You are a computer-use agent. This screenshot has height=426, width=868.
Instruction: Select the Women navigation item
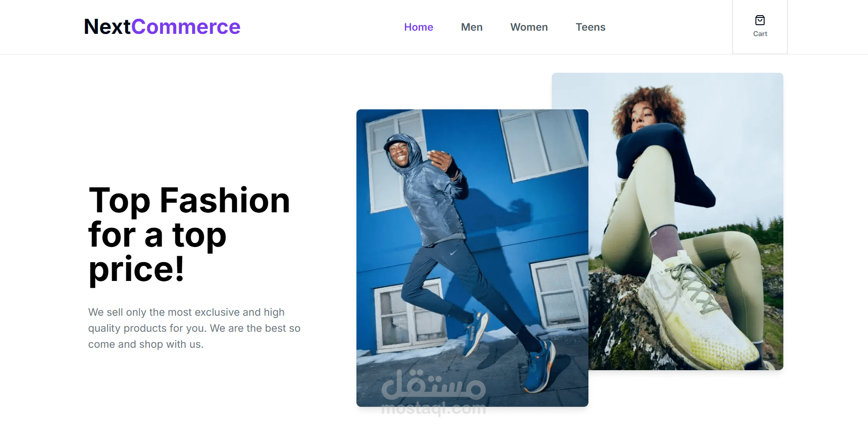click(x=529, y=27)
